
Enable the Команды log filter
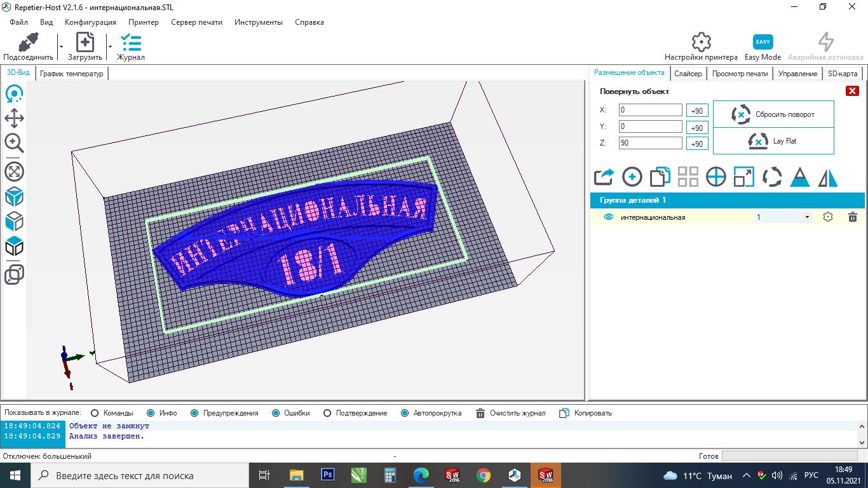coord(95,413)
